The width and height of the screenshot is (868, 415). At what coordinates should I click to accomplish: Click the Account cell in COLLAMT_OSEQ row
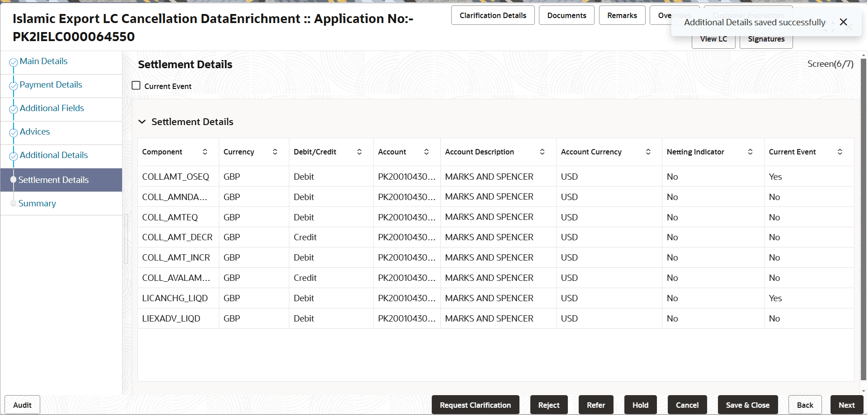pyautogui.click(x=407, y=177)
